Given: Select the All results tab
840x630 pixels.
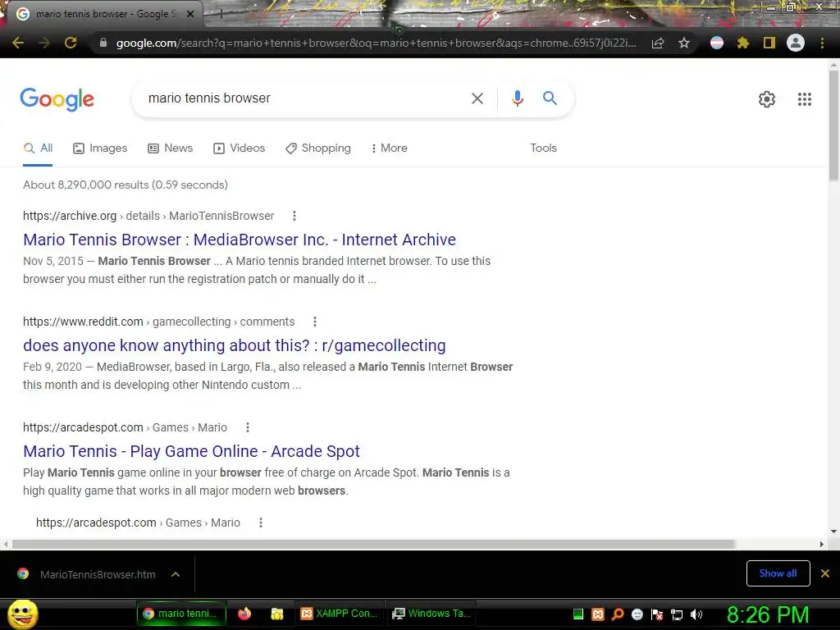Looking at the screenshot, I should coord(38,148).
